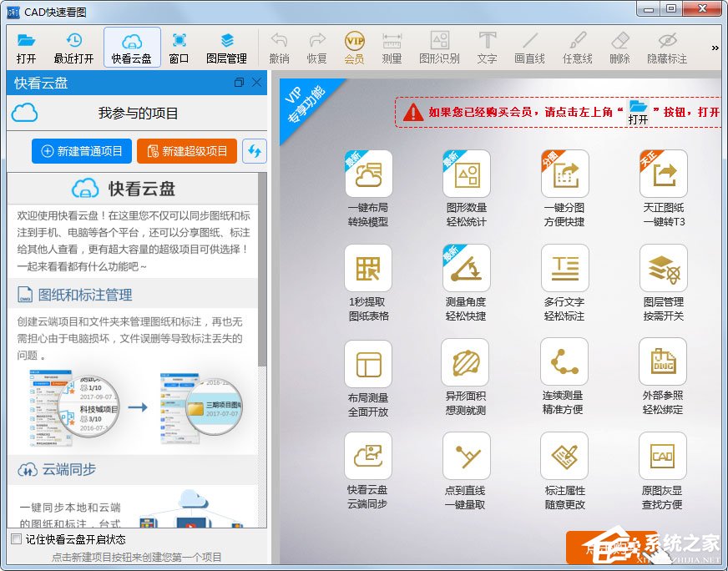Viewport: 728px width, 571px height.
Task: Switch to the 最近打开 toolbar tab
Action: [x=73, y=47]
